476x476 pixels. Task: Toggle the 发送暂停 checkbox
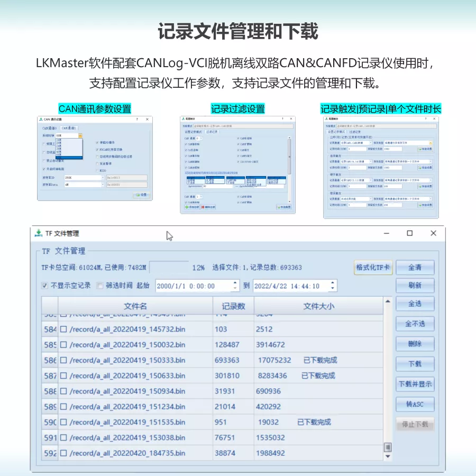[x=97, y=163]
